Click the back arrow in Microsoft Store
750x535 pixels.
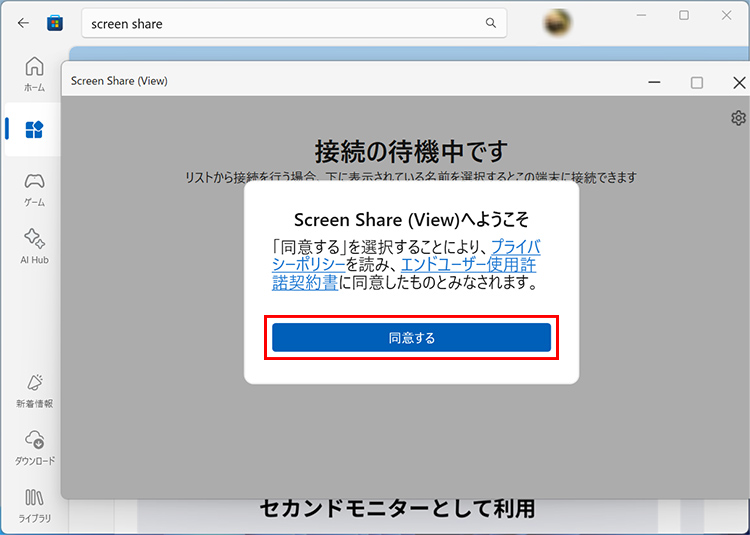[24, 22]
